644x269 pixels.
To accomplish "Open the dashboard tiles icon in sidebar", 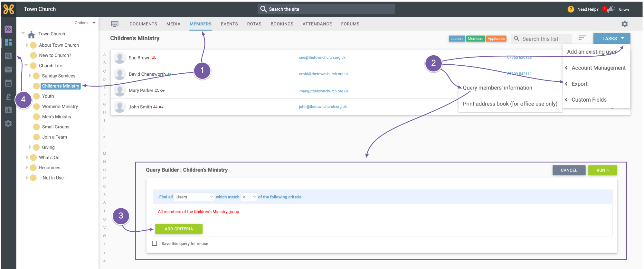I will pos(8,42).
